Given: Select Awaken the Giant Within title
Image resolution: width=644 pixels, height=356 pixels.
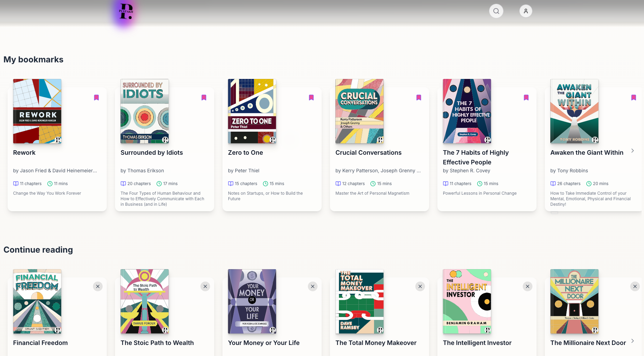Looking at the screenshot, I should tap(586, 153).
